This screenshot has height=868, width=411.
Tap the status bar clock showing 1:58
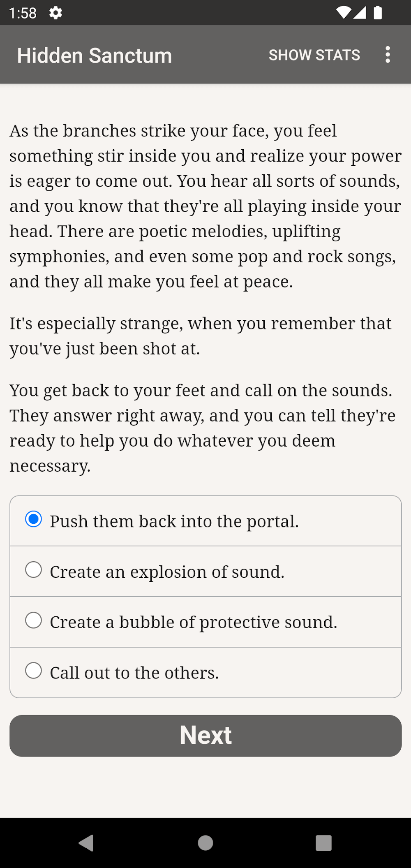(x=23, y=13)
